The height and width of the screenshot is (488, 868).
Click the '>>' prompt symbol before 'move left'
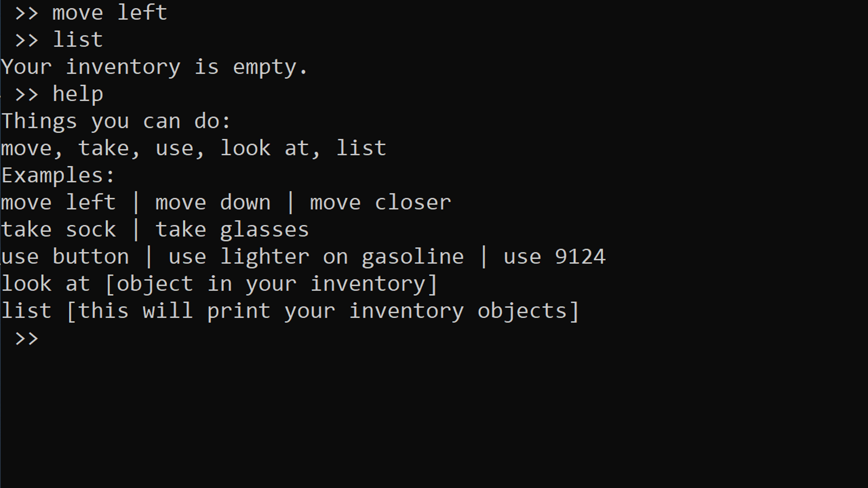(27, 13)
